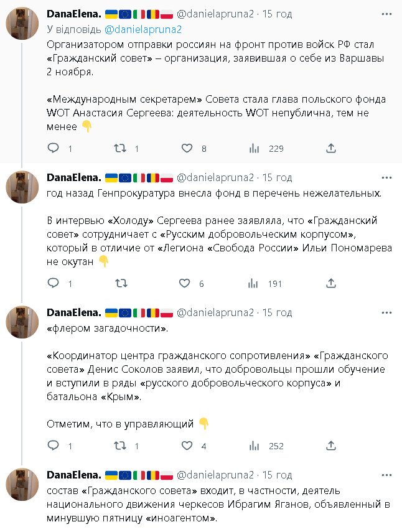Viewport: 402px width, 532px height.
Task: Share the first tweet in the thread
Action: [x=331, y=148]
